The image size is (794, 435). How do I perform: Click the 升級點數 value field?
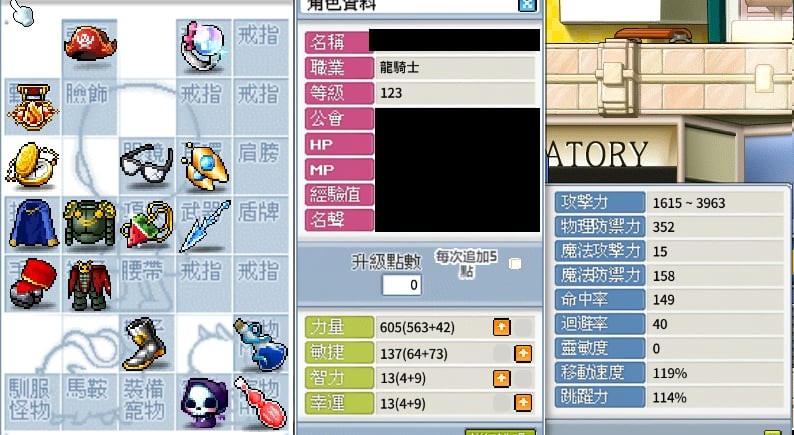(x=402, y=285)
